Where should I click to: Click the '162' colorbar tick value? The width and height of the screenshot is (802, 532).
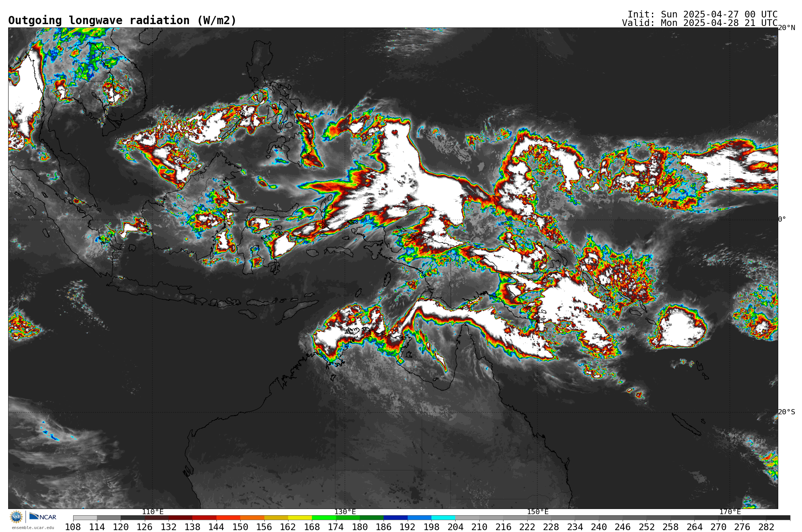288,527
